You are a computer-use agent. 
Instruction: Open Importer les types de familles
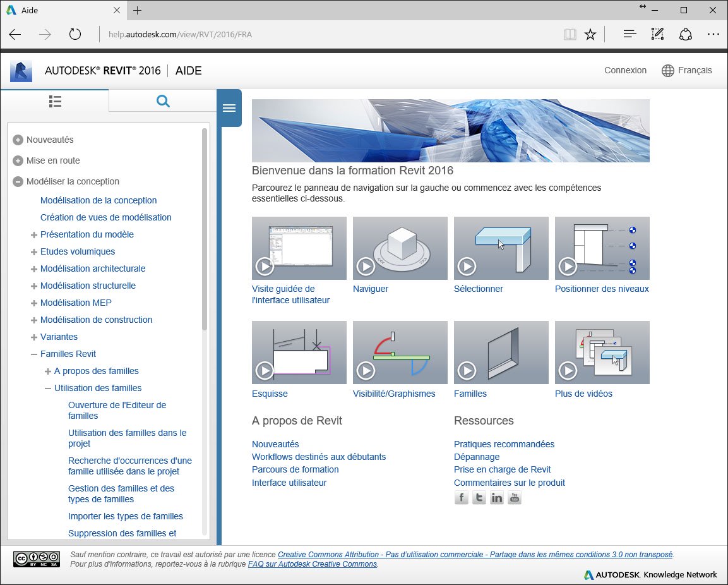point(126,516)
